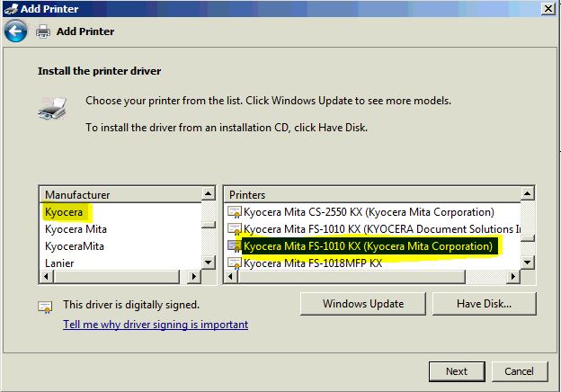Click the Manufacturer column header
This screenshot has width=561, height=392.
point(120,195)
